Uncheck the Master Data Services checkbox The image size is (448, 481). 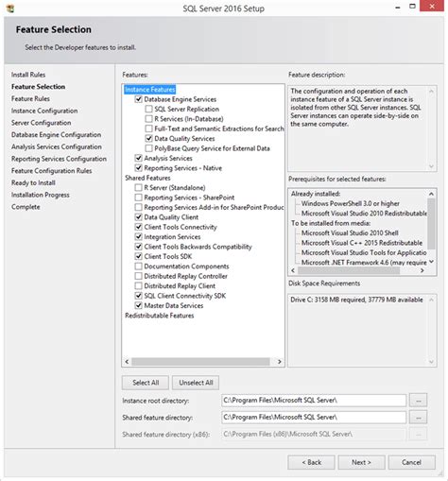click(138, 305)
